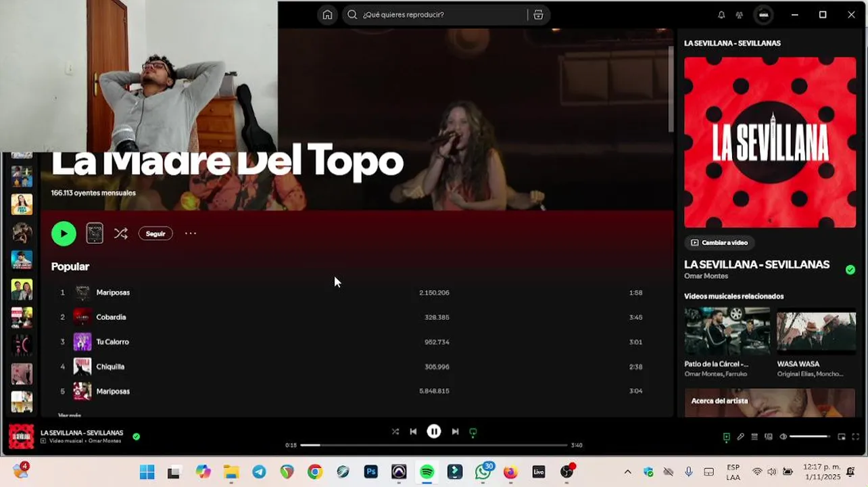868x487 pixels.
Task: Click the player bar La Sevillana cover
Action: click(21, 436)
